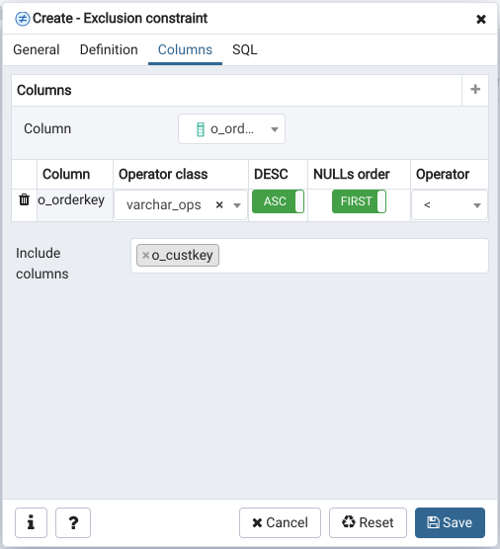Close the Exclusion constraint dialog
The height and width of the screenshot is (549, 500).
pyautogui.click(x=481, y=19)
